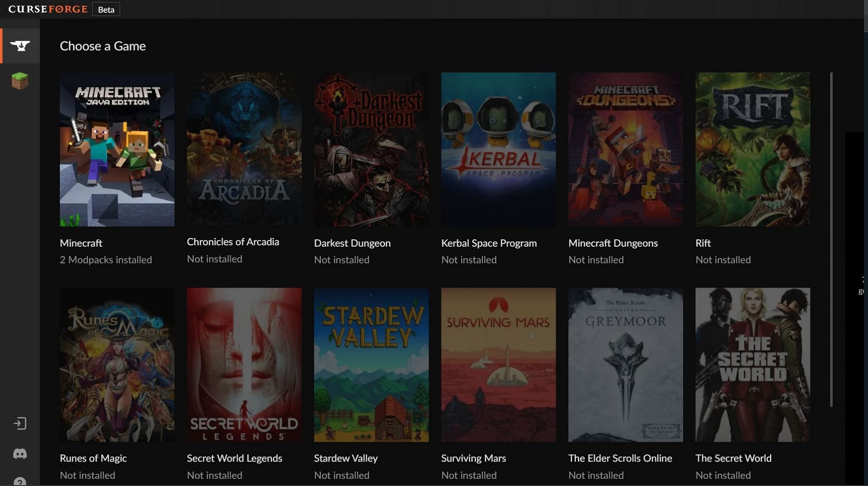This screenshot has width=868, height=486.
Task: Click the Minecraft game title
Action: coord(81,243)
